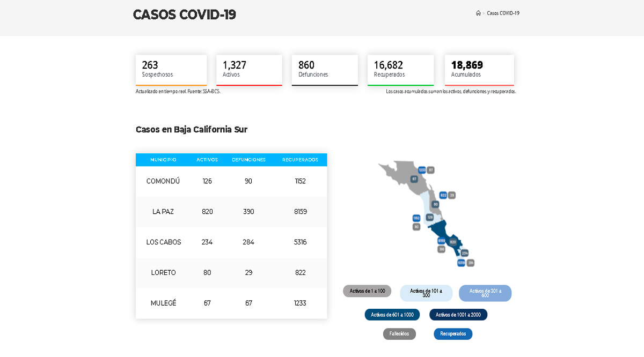
Task: Click the DEFUNCIONES column header
Action: 248,160
